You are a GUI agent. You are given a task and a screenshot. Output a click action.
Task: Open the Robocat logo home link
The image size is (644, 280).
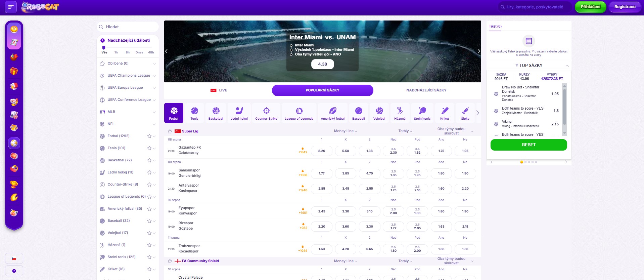coord(40,7)
